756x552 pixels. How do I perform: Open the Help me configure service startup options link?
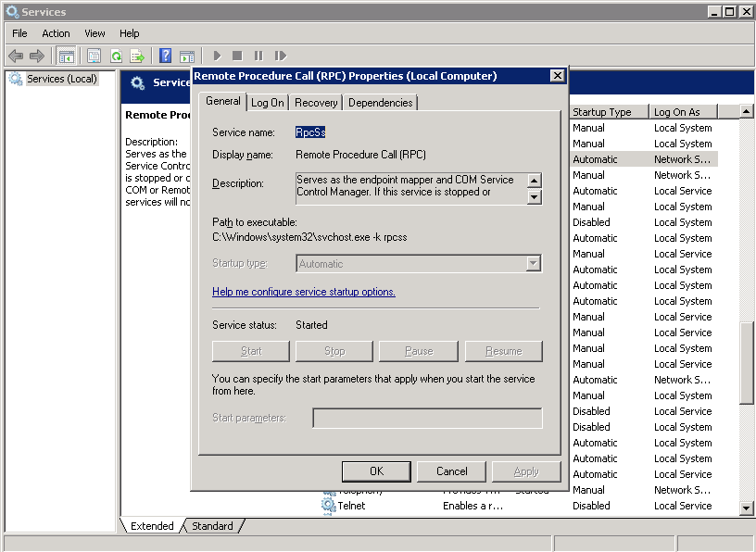[304, 292]
